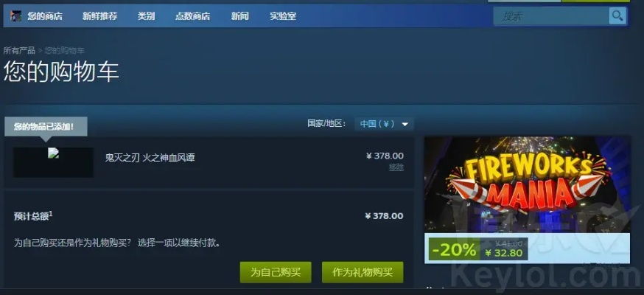
Task: Go to 点数商店 tab
Action: tap(192, 16)
